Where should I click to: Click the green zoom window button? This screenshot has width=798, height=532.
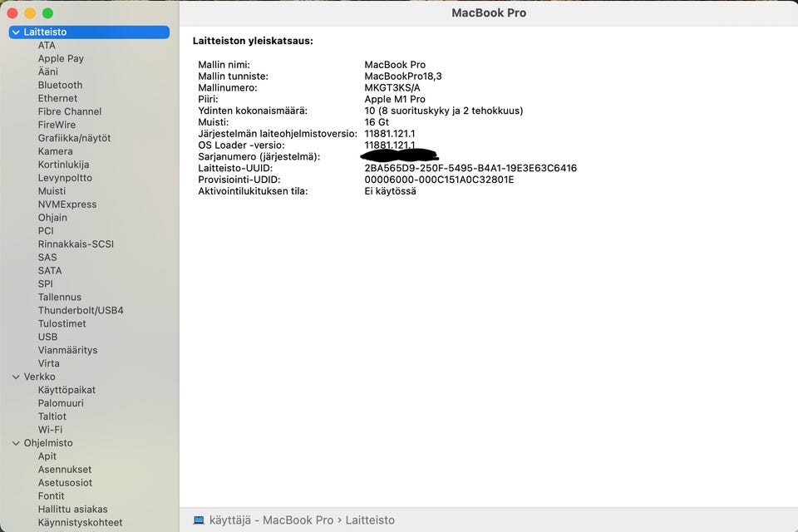pyautogui.click(x=48, y=13)
